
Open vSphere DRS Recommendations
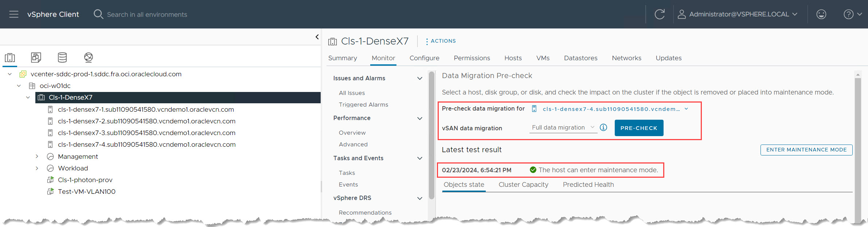(365, 213)
